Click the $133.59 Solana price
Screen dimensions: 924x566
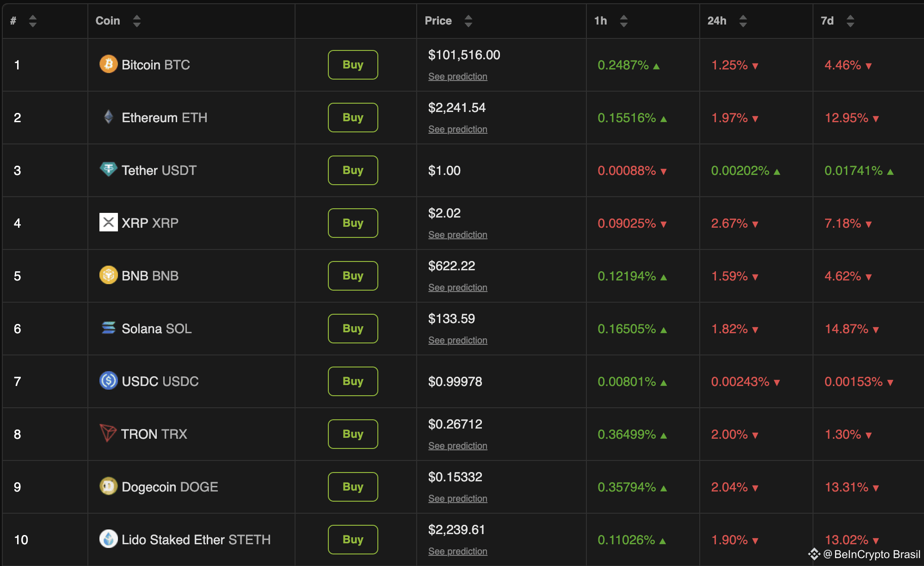point(452,319)
